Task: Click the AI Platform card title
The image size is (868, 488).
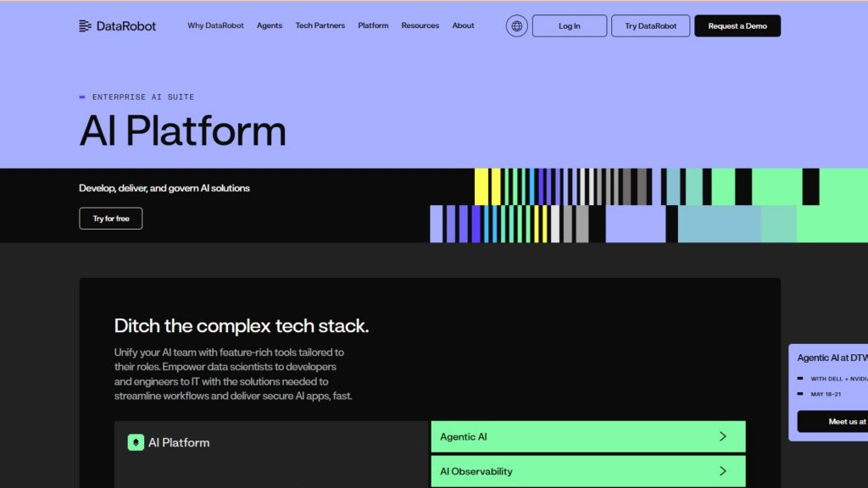Action: 179,442
